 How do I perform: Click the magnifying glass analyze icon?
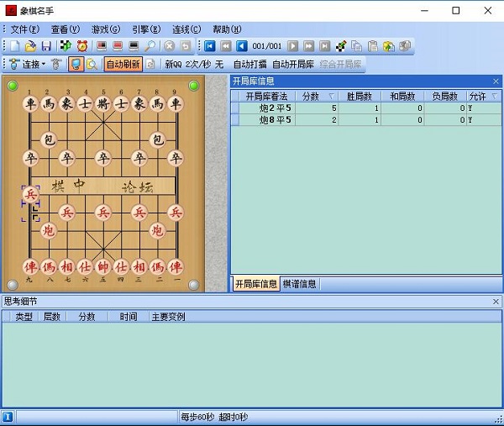pyautogui.click(x=150, y=46)
